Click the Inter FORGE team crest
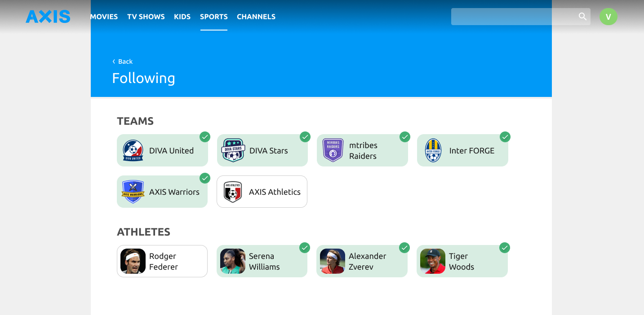The image size is (644, 315). pyautogui.click(x=433, y=150)
